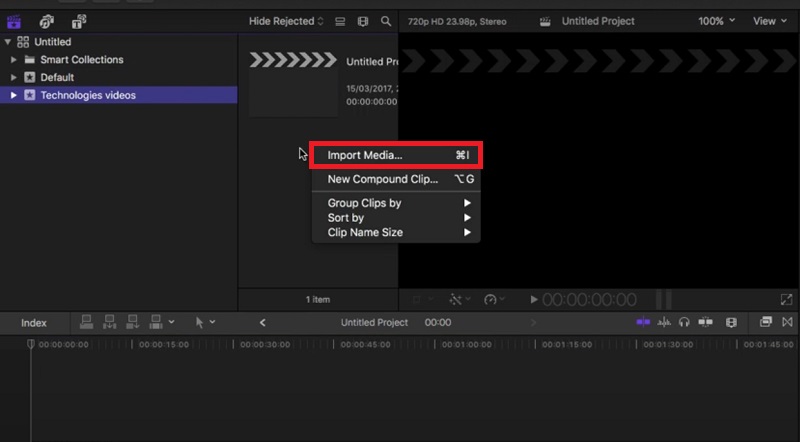Click the 00:00:30:00 ruler mark
Image resolution: width=800 pixels, height=442 pixels.
[x=265, y=345]
